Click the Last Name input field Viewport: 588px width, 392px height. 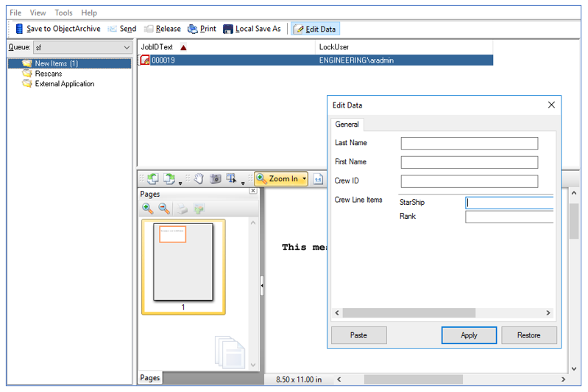pyautogui.click(x=470, y=143)
